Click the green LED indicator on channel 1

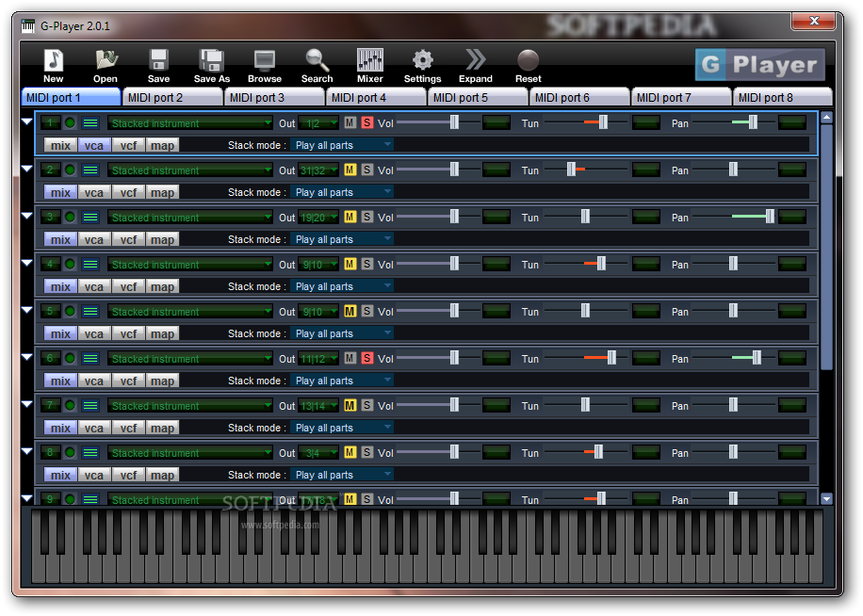pos(70,123)
